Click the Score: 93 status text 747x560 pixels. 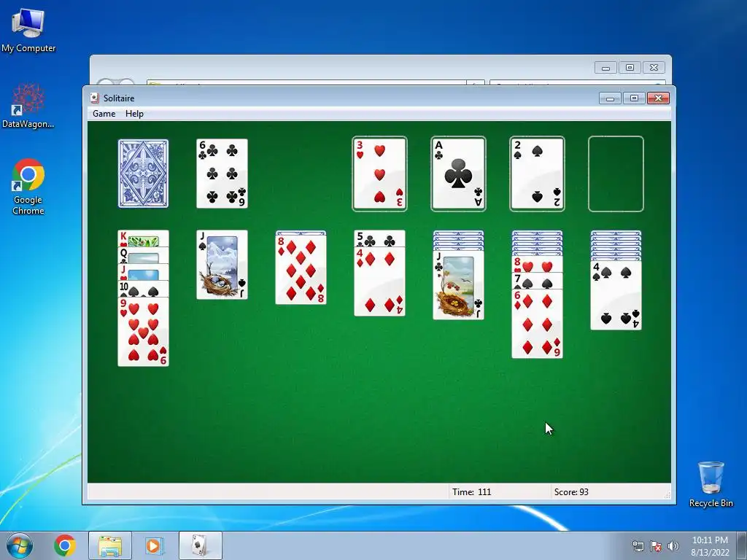tap(571, 492)
